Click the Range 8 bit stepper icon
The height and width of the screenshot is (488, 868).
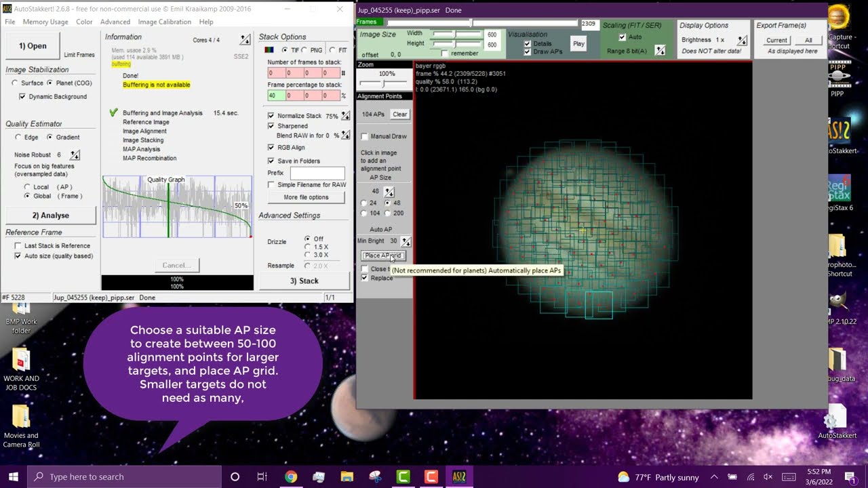(660, 51)
